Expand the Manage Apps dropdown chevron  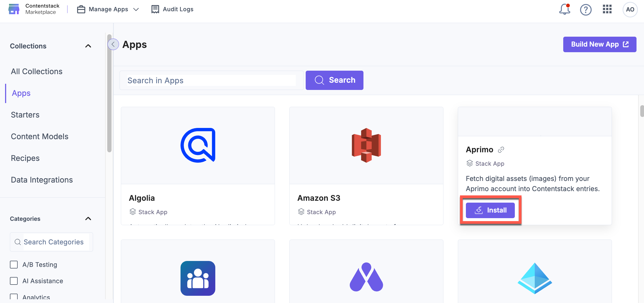136,9
